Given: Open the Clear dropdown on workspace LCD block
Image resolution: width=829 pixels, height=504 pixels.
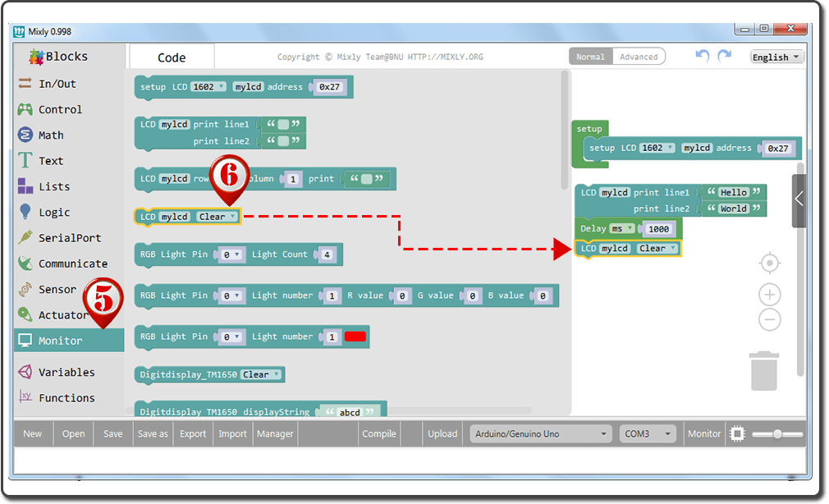Looking at the screenshot, I should (x=657, y=248).
